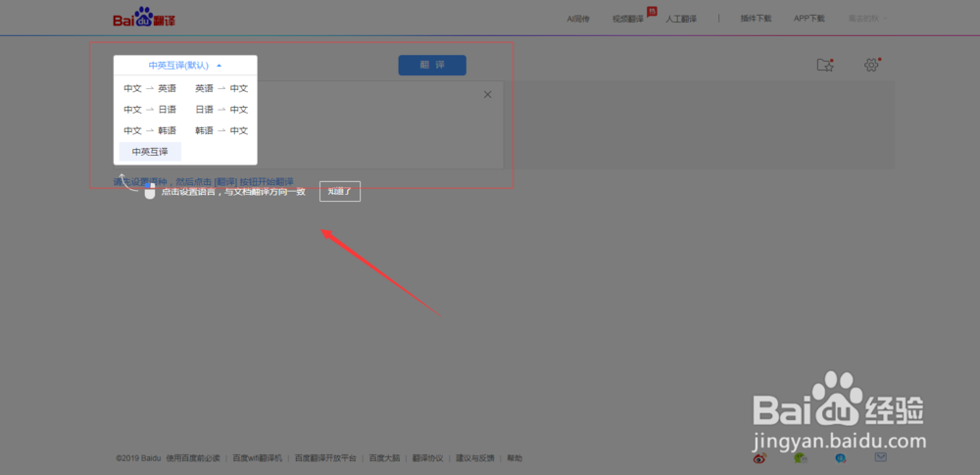Open the 离去的秋 user account dropdown

click(x=867, y=19)
